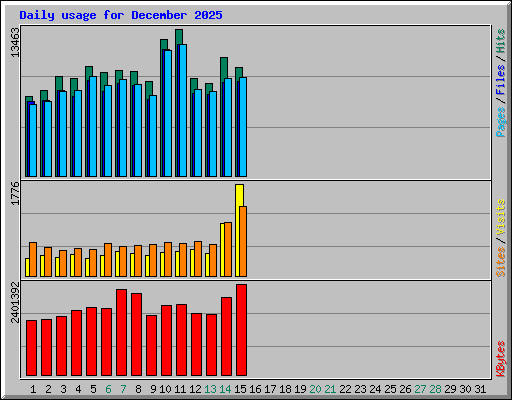Viewport: 512px width, 400px height.
Task: Click the orange sites bar for day 12
Action: click(x=198, y=259)
